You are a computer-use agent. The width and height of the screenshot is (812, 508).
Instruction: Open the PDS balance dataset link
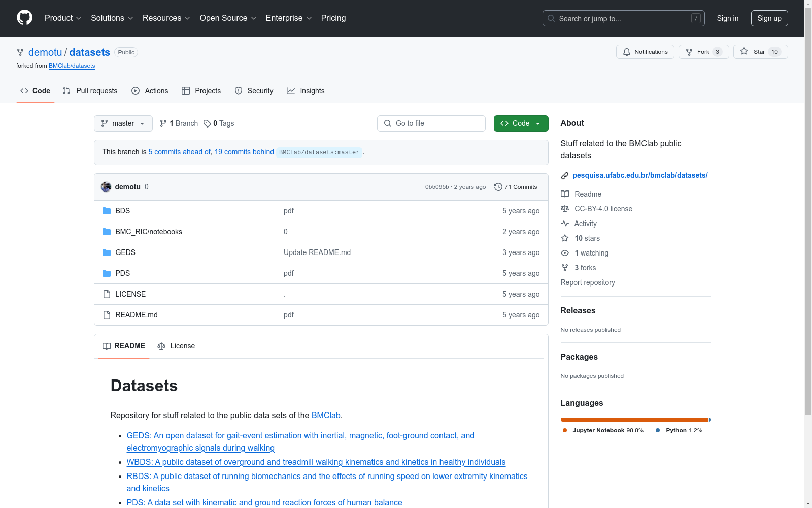264,502
